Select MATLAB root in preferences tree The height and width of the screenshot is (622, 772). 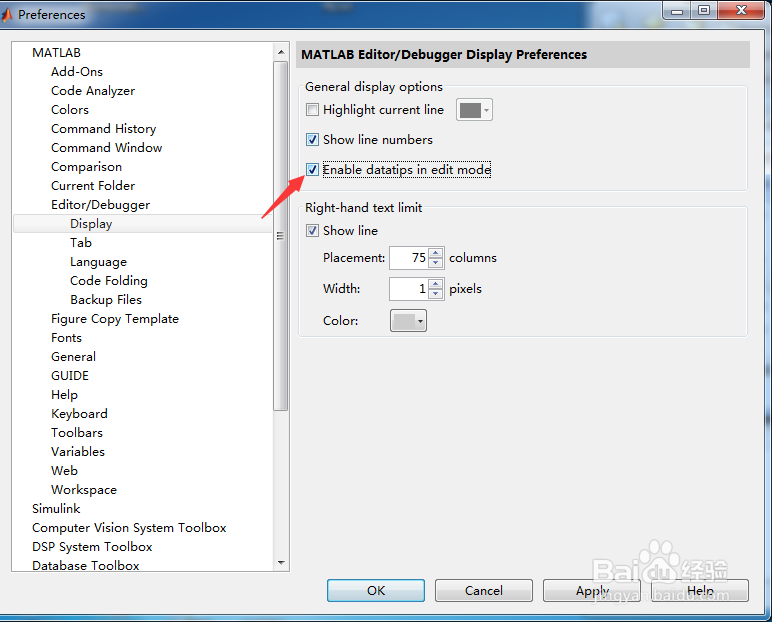[56, 53]
